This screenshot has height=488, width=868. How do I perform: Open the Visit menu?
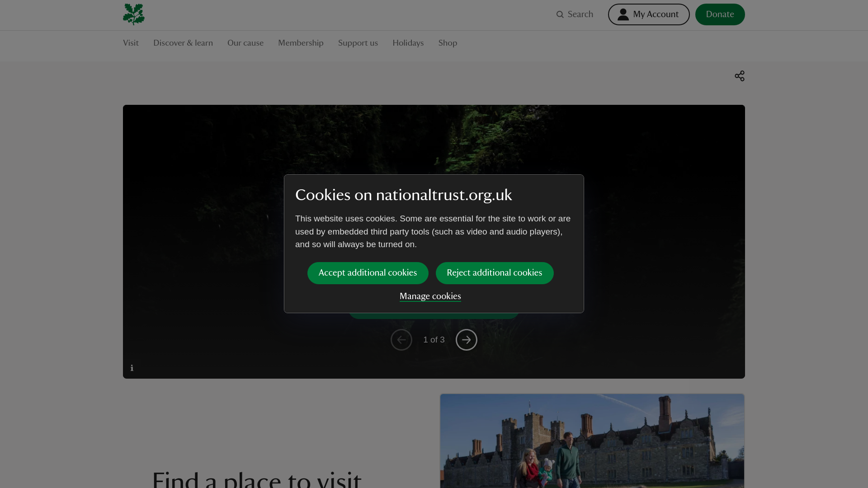pyautogui.click(x=131, y=43)
